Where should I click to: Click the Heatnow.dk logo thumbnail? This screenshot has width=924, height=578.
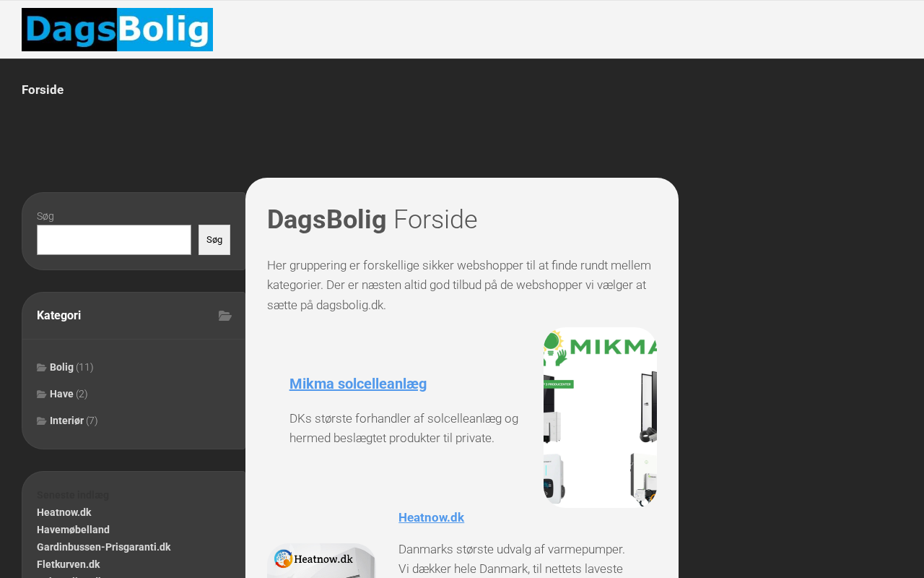pyautogui.click(x=321, y=561)
